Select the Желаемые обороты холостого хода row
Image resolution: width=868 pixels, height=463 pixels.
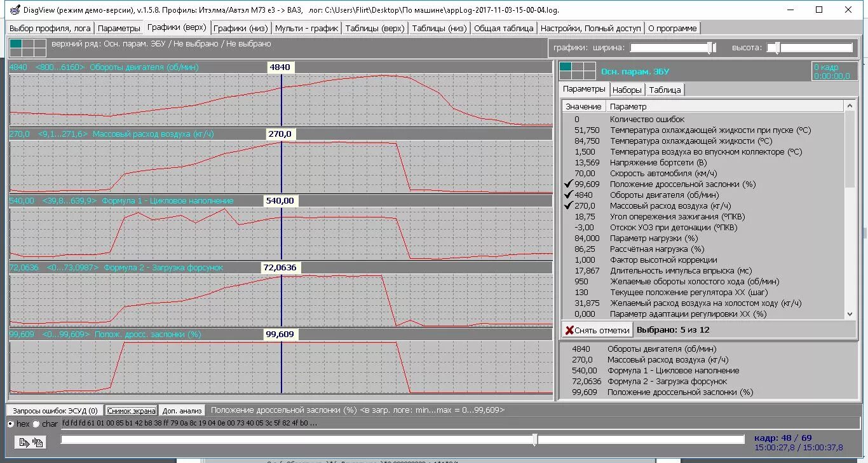click(703, 281)
